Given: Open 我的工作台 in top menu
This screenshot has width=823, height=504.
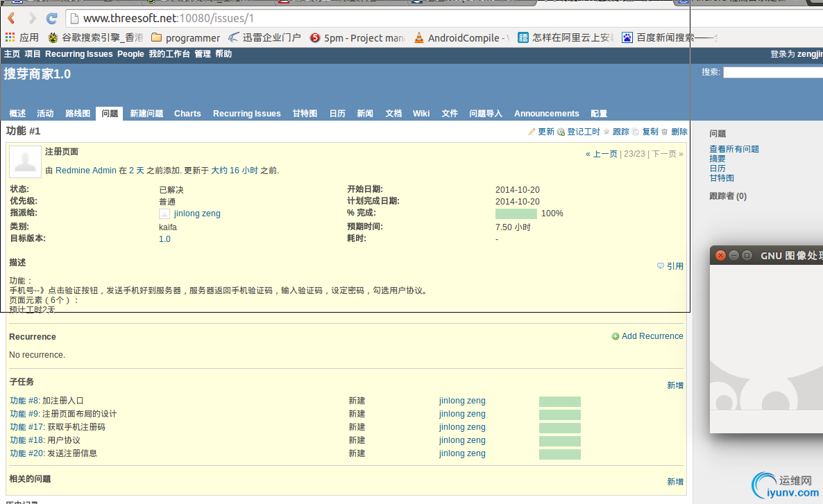Looking at the screenshot, I should click(169, 54).
